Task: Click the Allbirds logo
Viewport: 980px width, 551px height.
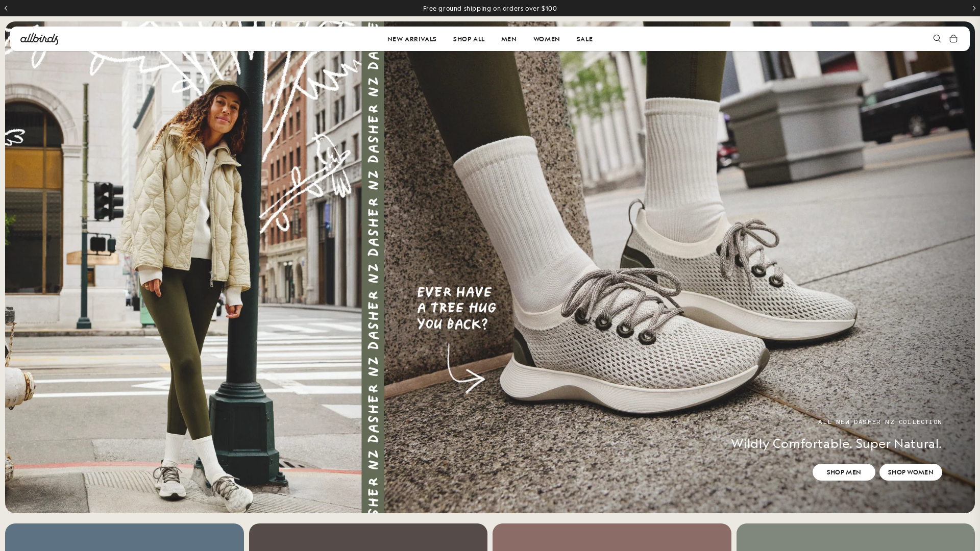Action: click(x=39, y=39)
